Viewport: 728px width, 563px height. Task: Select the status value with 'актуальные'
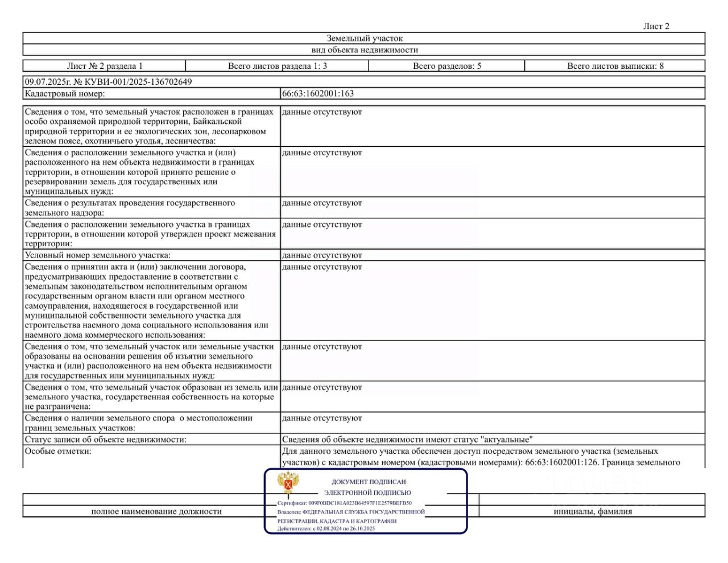click(x=407, y=440)
